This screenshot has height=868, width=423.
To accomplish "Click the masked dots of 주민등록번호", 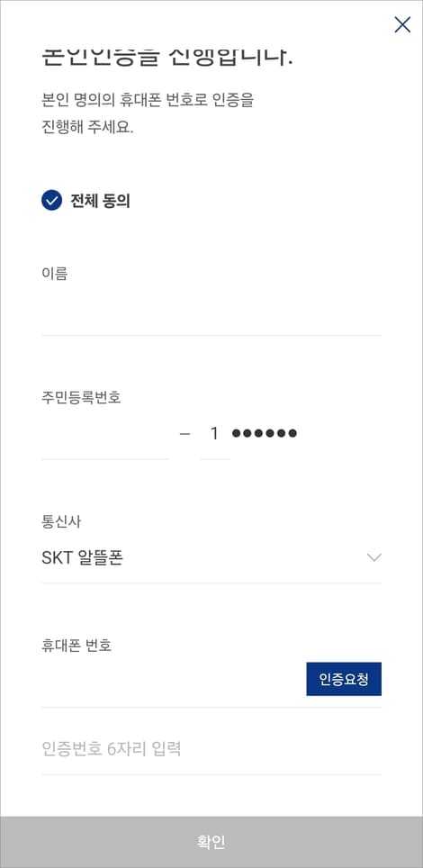I will (x=265, y=433).
